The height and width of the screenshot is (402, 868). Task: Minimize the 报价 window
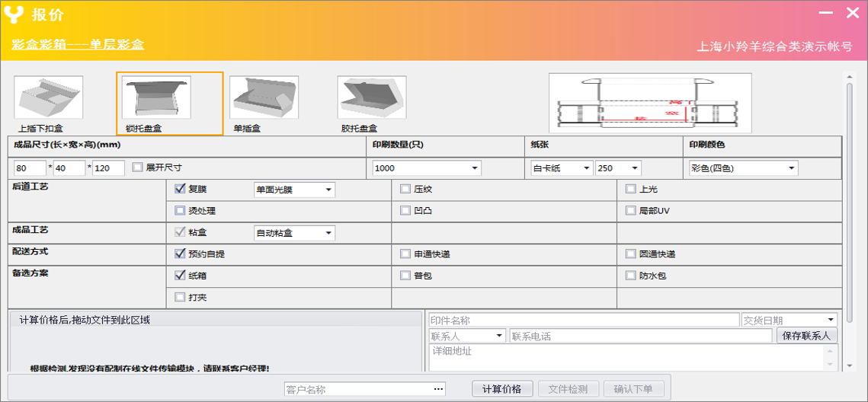click(x=825, y=14)
